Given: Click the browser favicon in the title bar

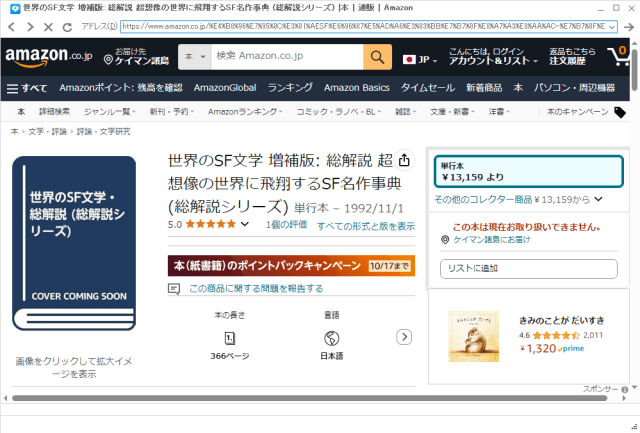Looking at the screenshot, I should click(15, 8).
